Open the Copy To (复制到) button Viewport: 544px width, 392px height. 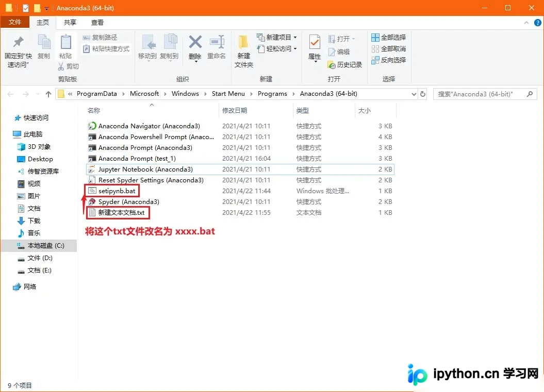[169, 47]
